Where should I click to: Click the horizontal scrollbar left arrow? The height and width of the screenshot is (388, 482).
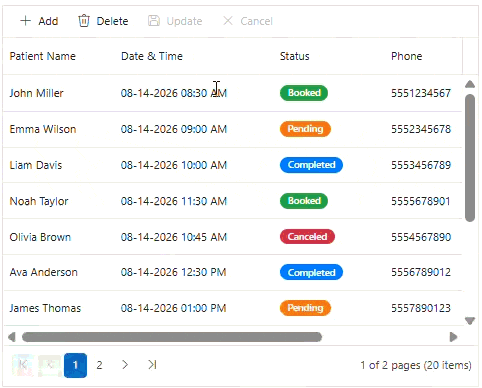[12, 337]
